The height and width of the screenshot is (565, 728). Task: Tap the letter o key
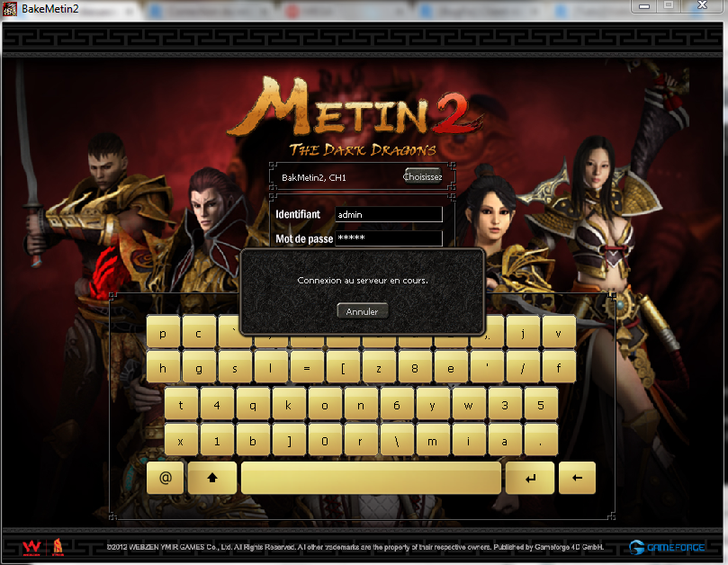click(x=325, y=405)
